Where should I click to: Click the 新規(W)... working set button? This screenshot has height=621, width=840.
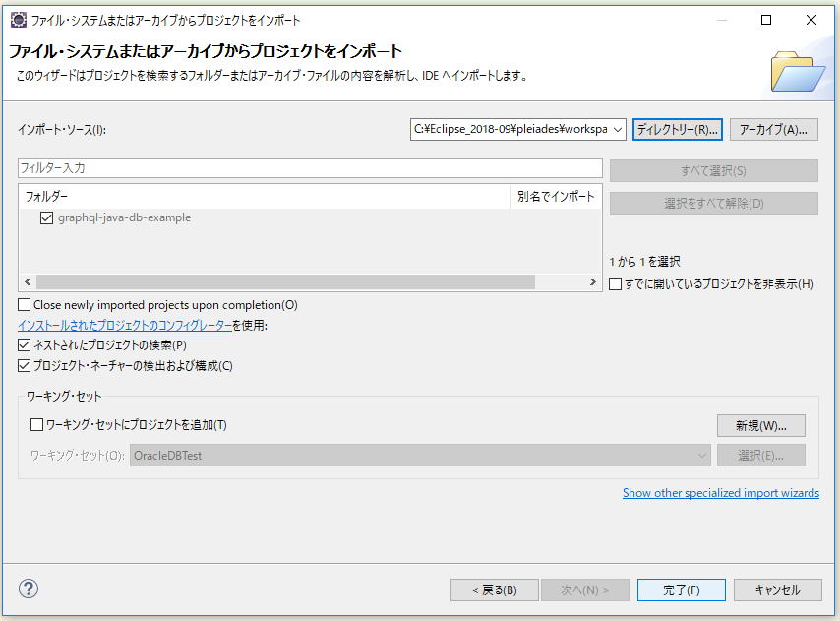click(760, 426)
